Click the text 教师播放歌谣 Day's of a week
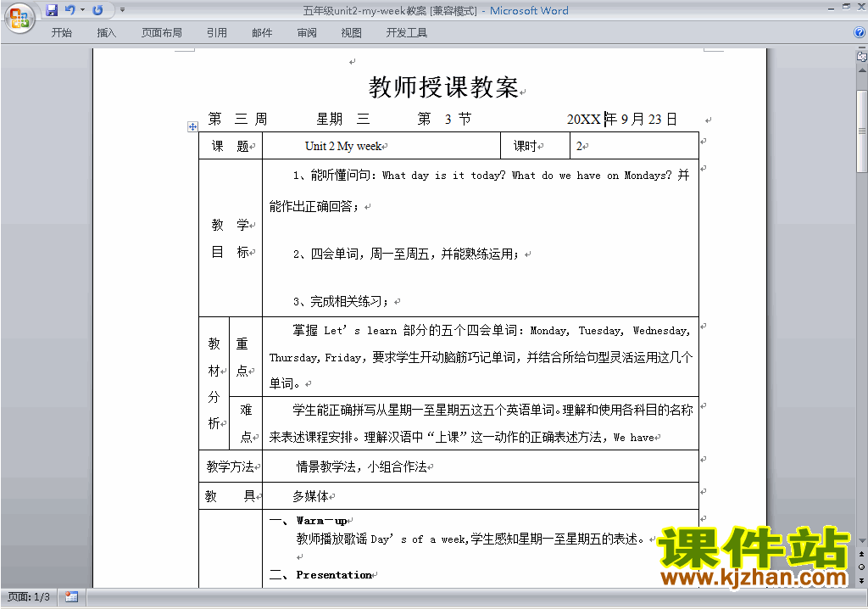This screenshot has width=868, height=609. [382, 539]
